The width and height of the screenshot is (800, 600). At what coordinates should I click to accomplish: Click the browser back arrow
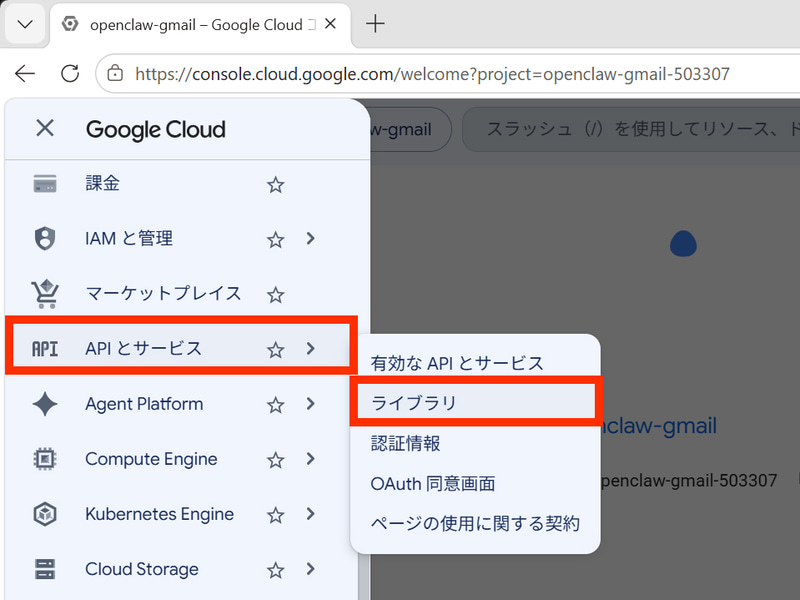pos(24,74)
